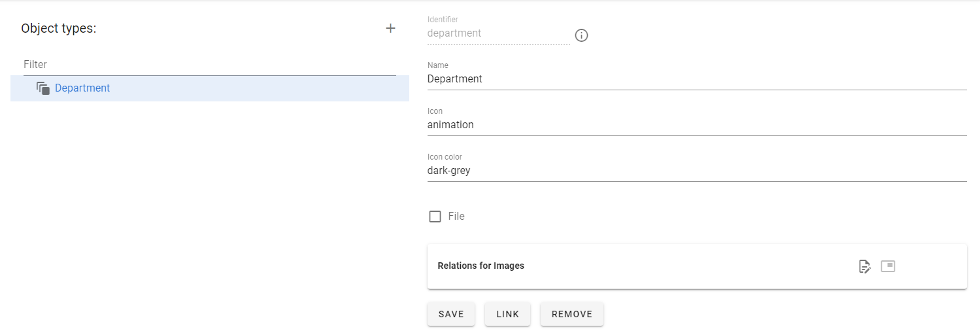The image size is (980, 331).
Task: Open the document edit icon in Relations for Images
Action: click(865, 266)
